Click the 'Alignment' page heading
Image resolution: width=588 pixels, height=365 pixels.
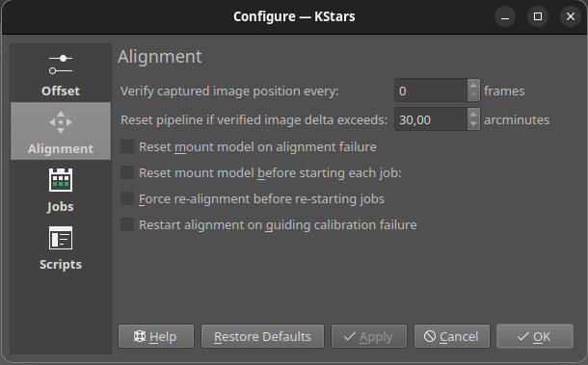click(160, 57)
